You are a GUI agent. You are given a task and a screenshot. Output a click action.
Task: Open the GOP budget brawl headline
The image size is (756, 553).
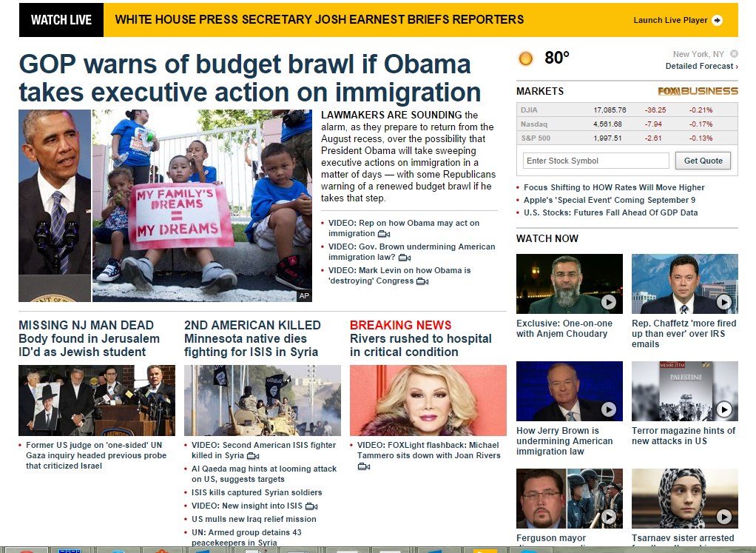250,78
